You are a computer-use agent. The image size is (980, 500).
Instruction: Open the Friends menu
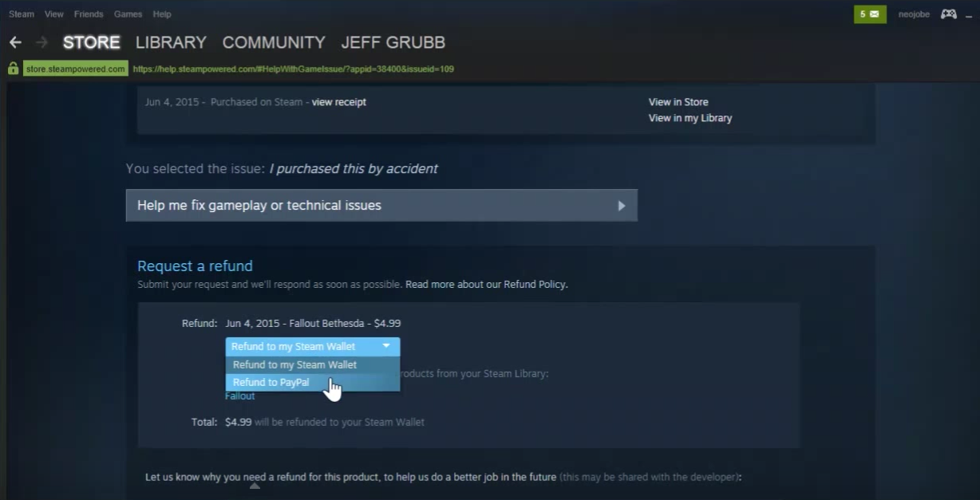click(x=89, y=14)
